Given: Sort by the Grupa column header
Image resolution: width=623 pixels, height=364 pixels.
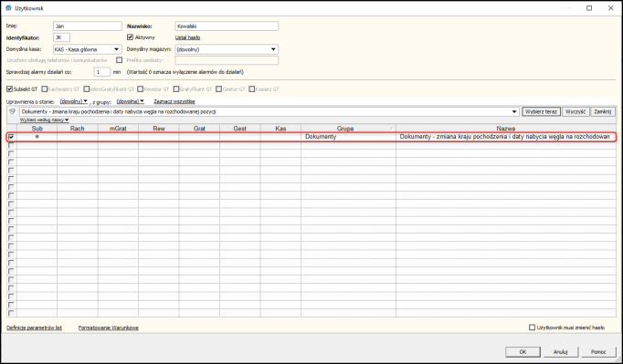Looking at the screenshot, I should 348,129.
